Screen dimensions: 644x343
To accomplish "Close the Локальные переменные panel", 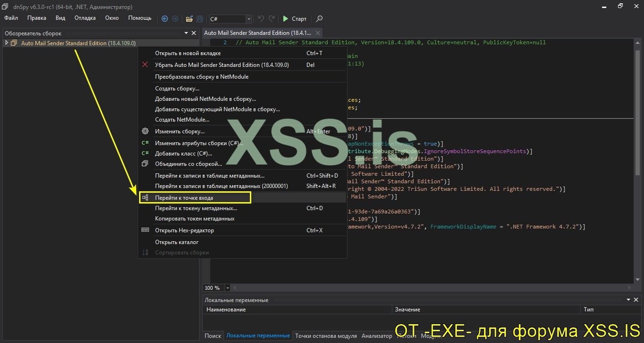I will pyautogui.click(x=636, y=300).
